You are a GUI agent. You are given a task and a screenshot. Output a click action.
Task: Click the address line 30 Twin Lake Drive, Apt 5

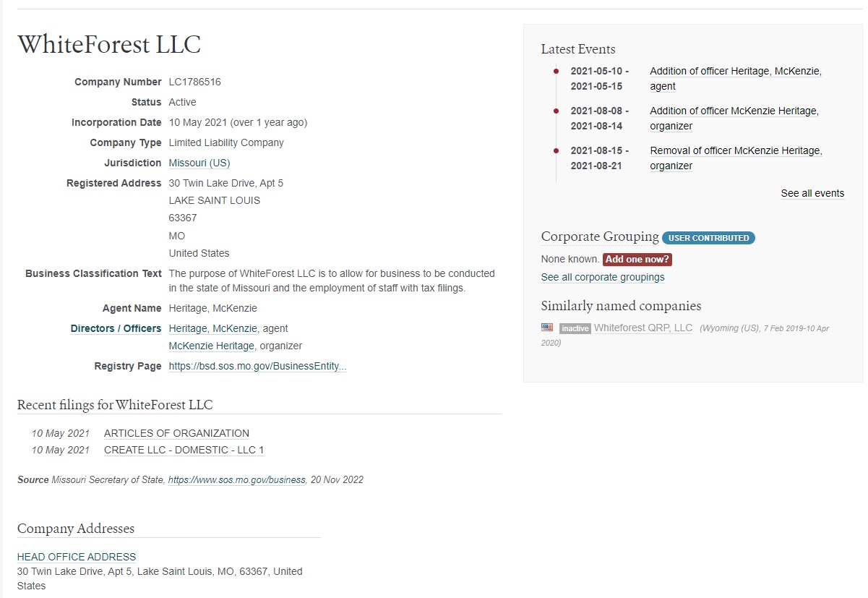(226, 183)
